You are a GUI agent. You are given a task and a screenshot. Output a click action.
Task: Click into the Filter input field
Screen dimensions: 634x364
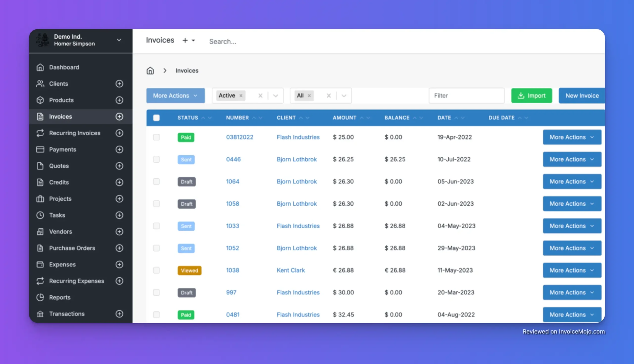tap(466, 96)
